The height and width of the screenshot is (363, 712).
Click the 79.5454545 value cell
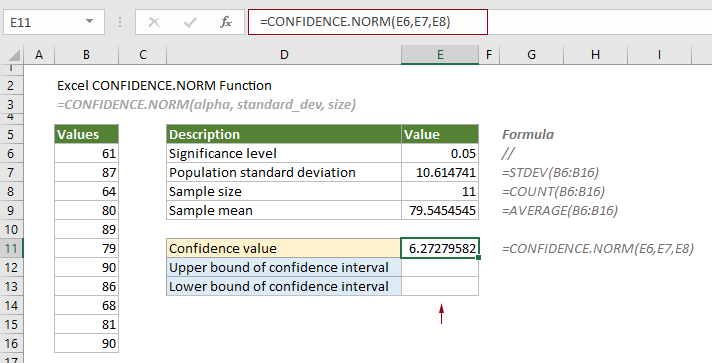tap(440, 210)
